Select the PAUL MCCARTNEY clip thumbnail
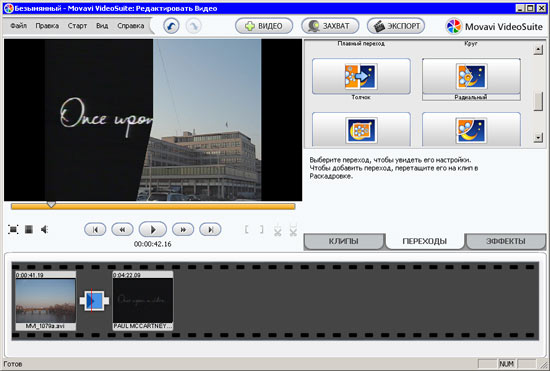 [143, 301]
